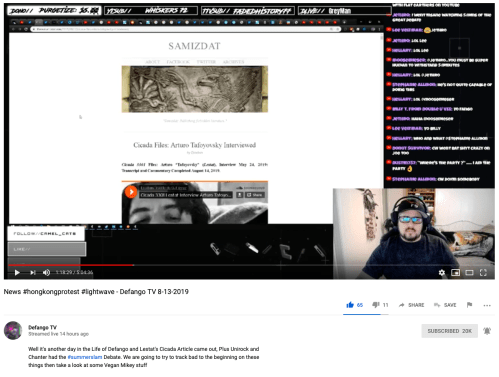Open the Defango TV channel avatar
This screenshot has width=499, height=377.
point(13,330)
